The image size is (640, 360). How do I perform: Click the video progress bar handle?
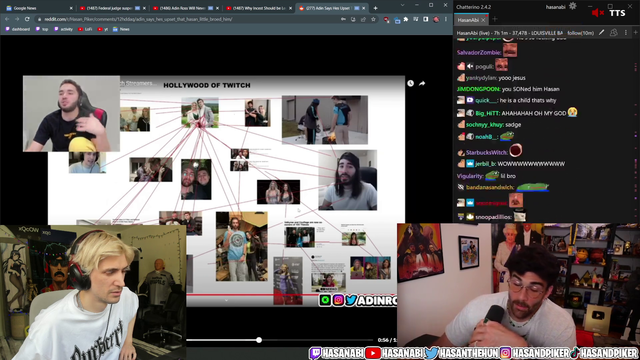pyautogui.click(x=259, y=340)
